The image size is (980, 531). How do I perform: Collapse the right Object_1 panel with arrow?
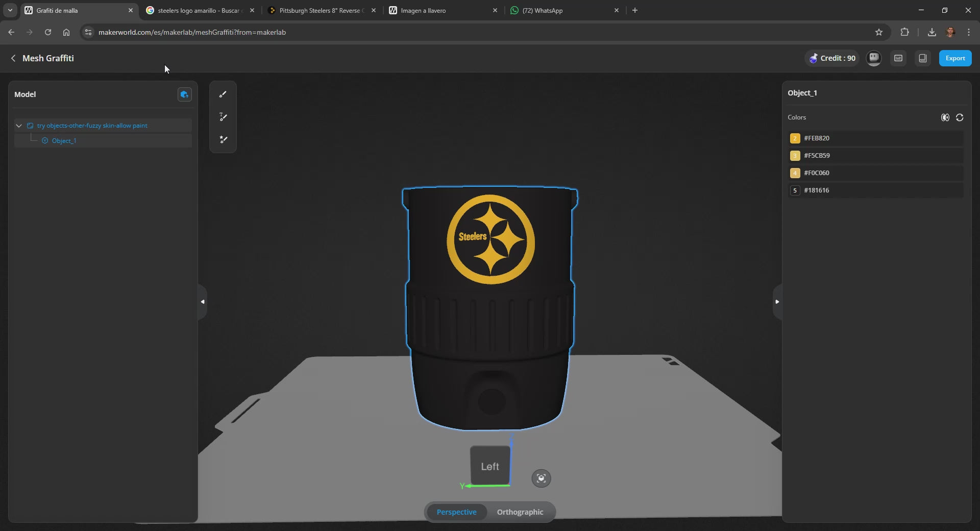point(777,302)
